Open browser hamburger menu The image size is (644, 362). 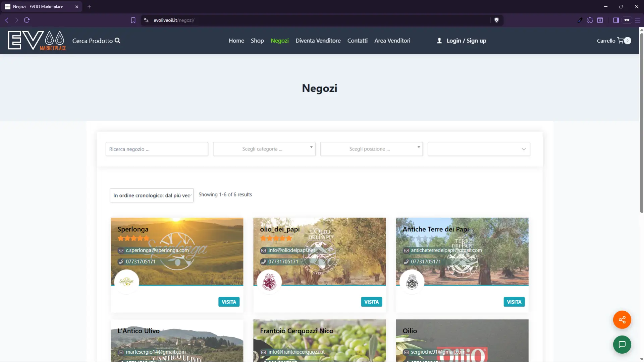click(x=638, y=20)
